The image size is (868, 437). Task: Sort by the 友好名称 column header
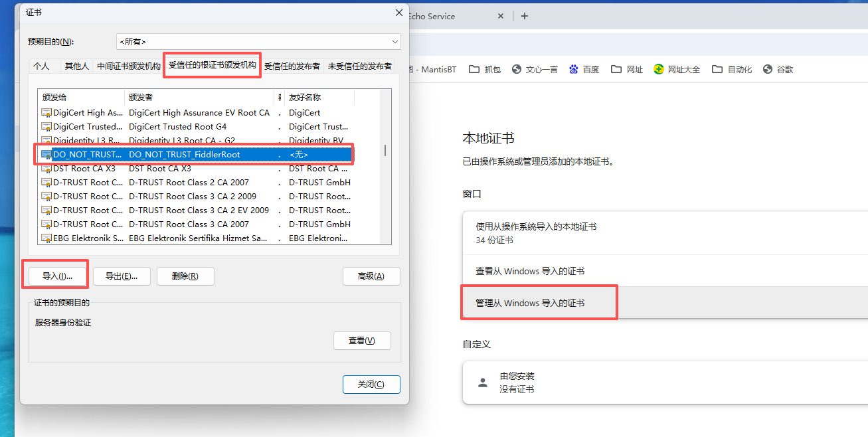319,97
